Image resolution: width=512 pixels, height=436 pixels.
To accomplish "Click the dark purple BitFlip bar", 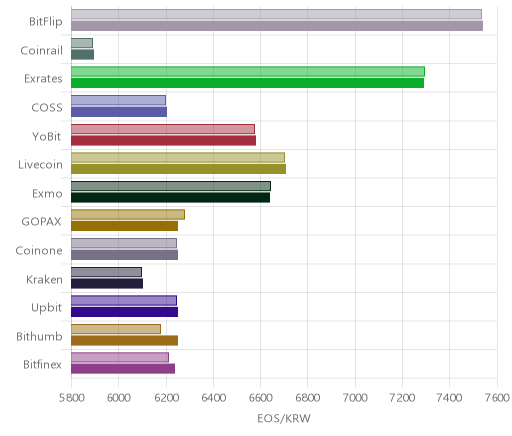I will (x=277, y=26).
